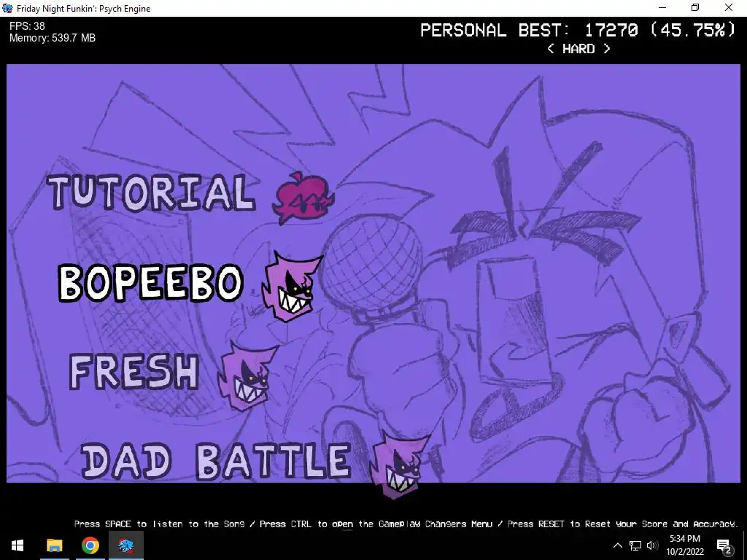The image size is (747, 560).
Task: Choose the FRESH song
Action: 134,372
